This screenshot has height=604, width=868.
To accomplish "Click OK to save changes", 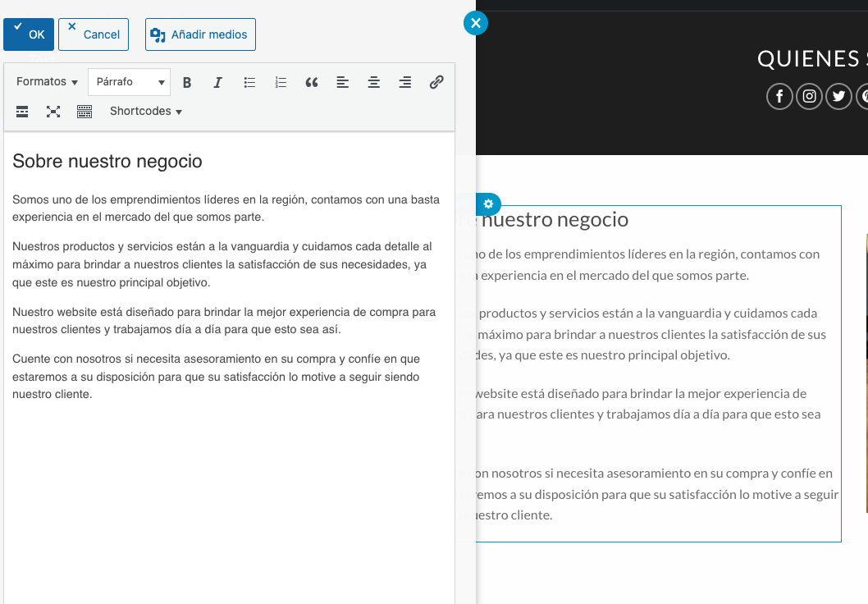I will 29,34.
